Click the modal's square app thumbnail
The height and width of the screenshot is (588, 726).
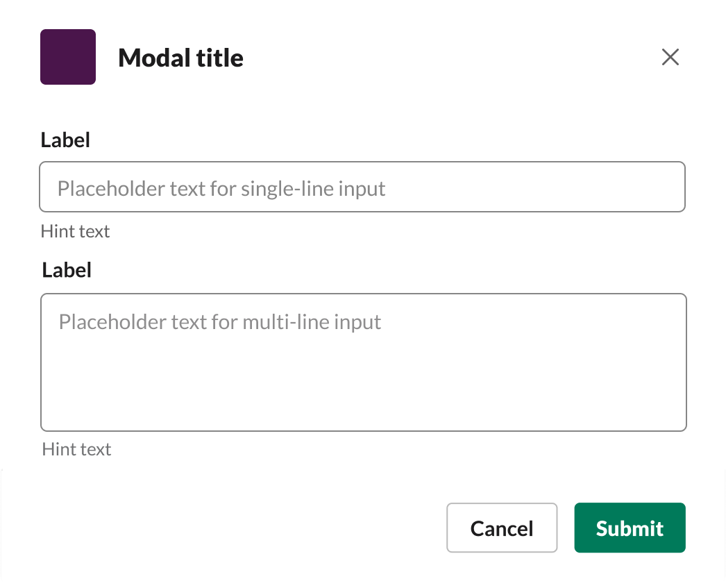tap(68, 57)
